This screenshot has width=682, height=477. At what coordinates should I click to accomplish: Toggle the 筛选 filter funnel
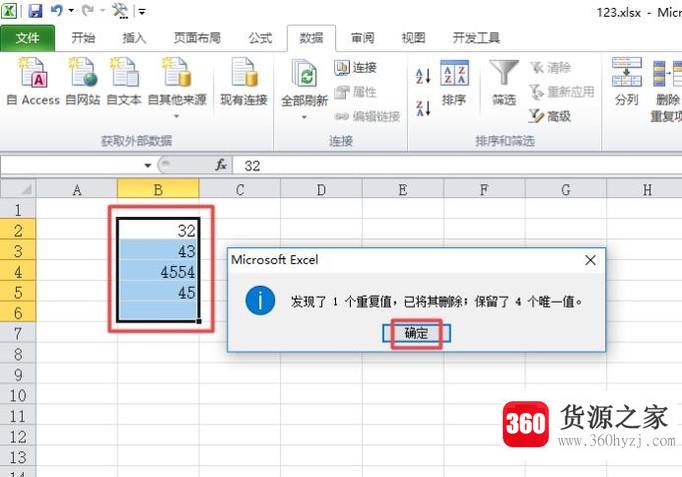tap(504, 83)
